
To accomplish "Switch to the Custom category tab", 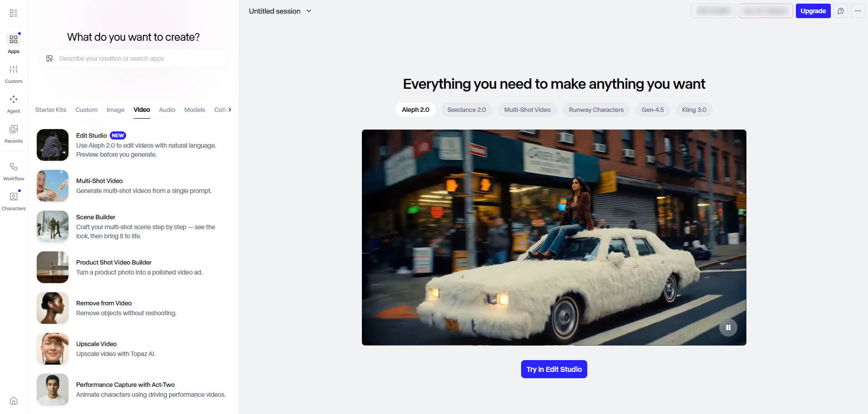I will tap(86, 110).
